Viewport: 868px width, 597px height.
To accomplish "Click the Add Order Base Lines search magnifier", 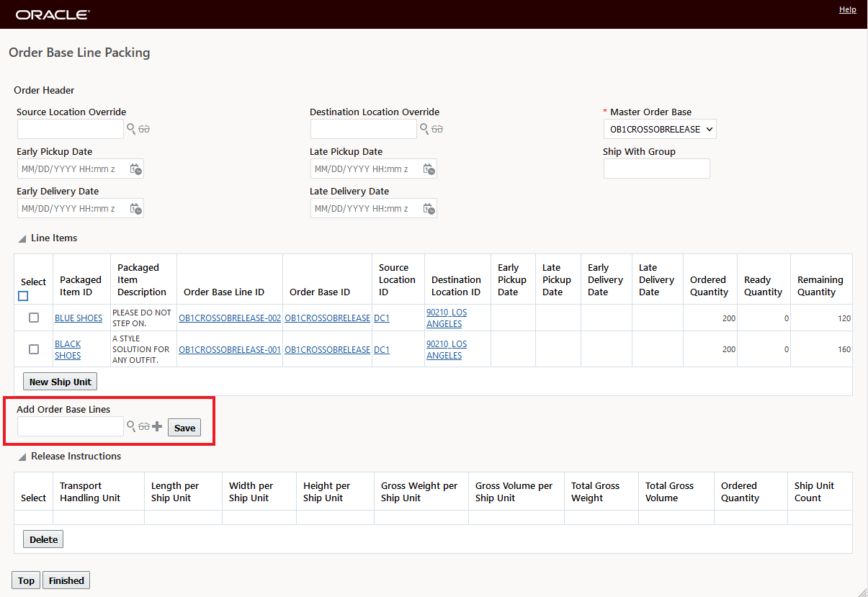I will click(x=131, y=426).
